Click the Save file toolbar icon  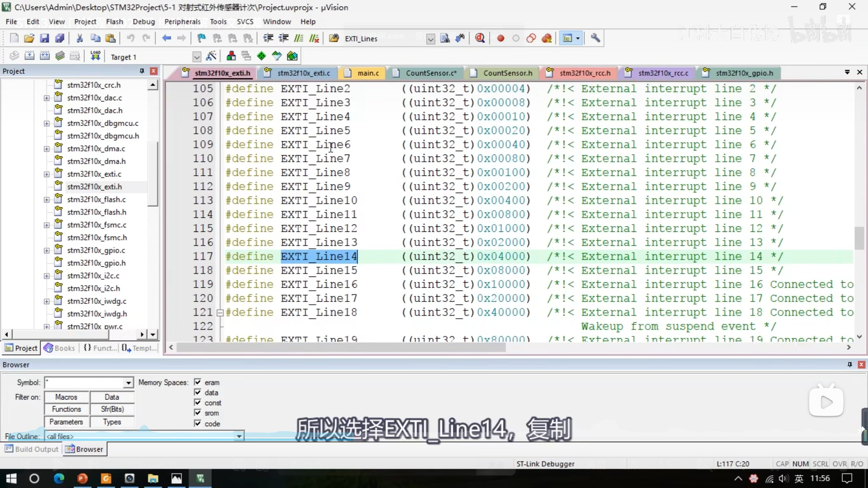click(44, 38)
